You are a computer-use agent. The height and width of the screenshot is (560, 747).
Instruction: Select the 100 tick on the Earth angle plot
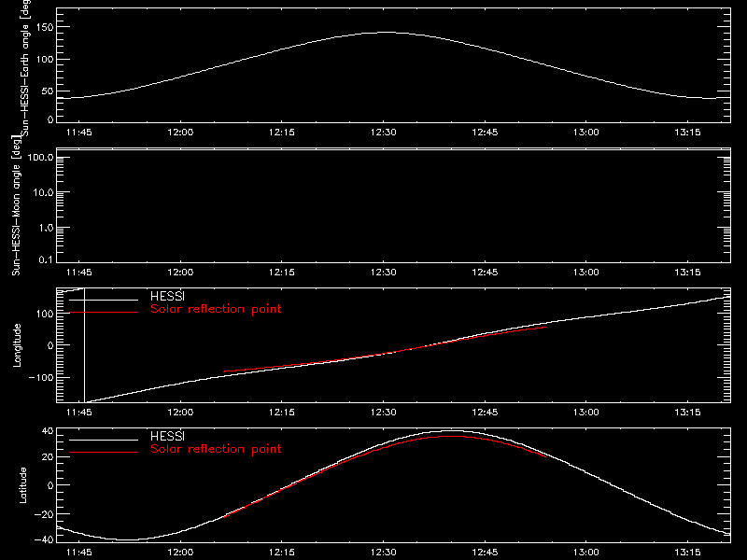tap(44, 60)
